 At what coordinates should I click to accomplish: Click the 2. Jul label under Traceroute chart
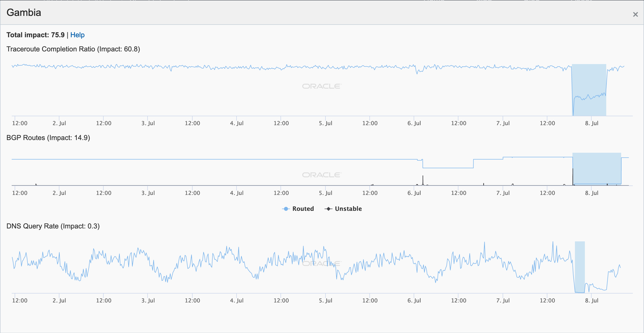tap(59, 123)
